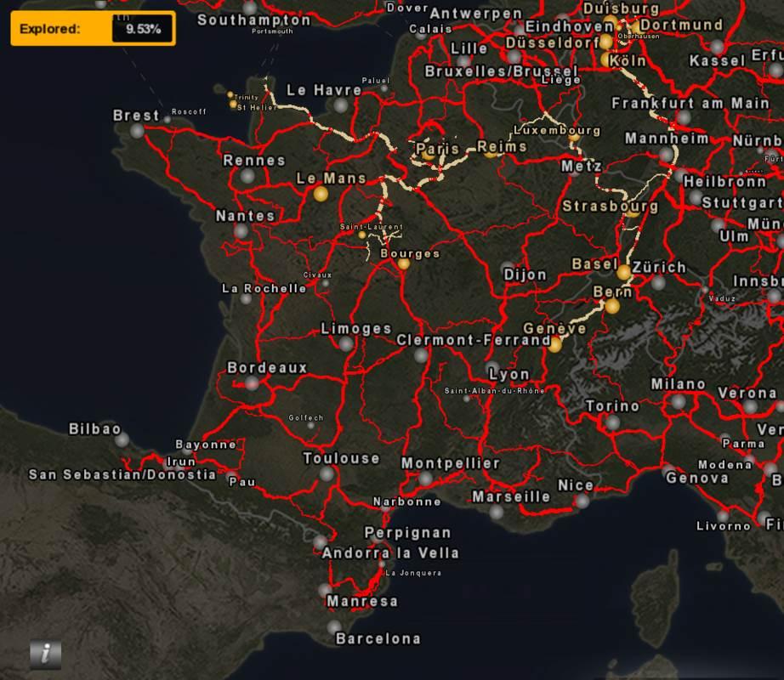Click the grey Limoges city marker
The width and height of the screenshot is (784, 680).
346,343
